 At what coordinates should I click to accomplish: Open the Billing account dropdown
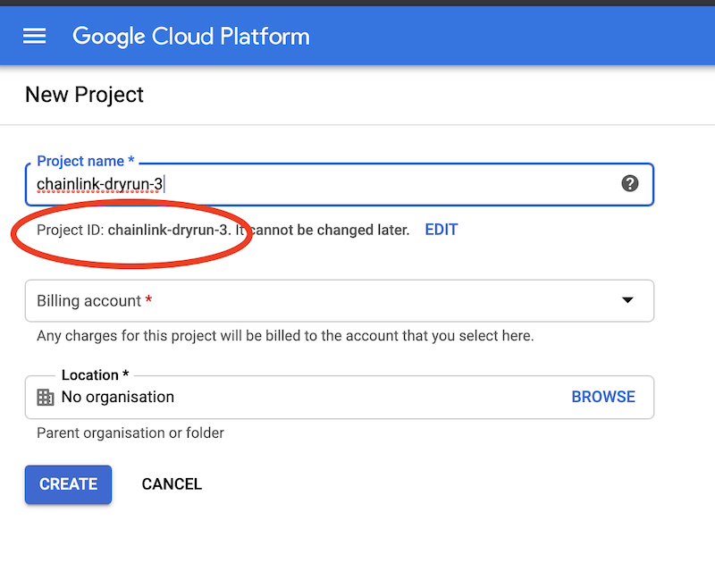pyautogui.click(x=340, y=301)
